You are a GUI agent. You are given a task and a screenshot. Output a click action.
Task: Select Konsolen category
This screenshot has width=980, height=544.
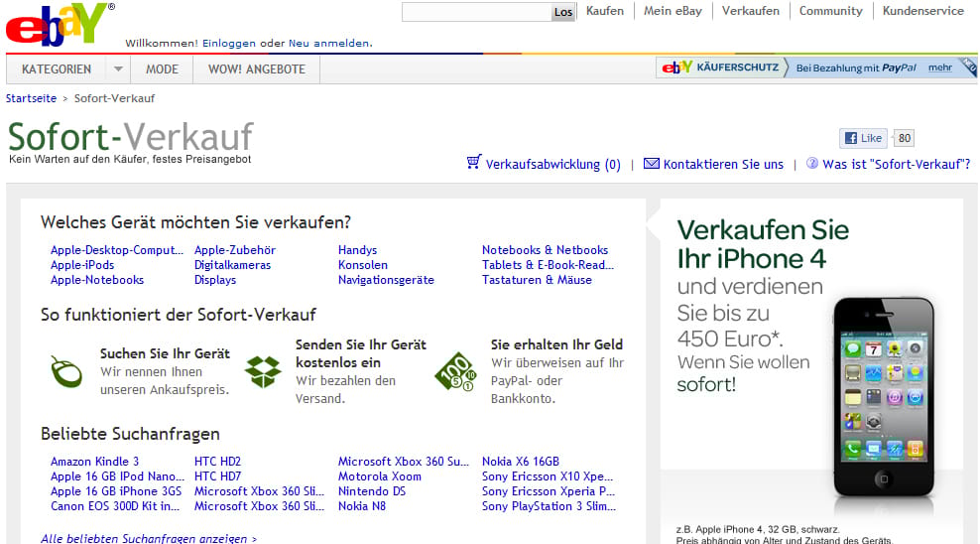[x=362, y=265]
